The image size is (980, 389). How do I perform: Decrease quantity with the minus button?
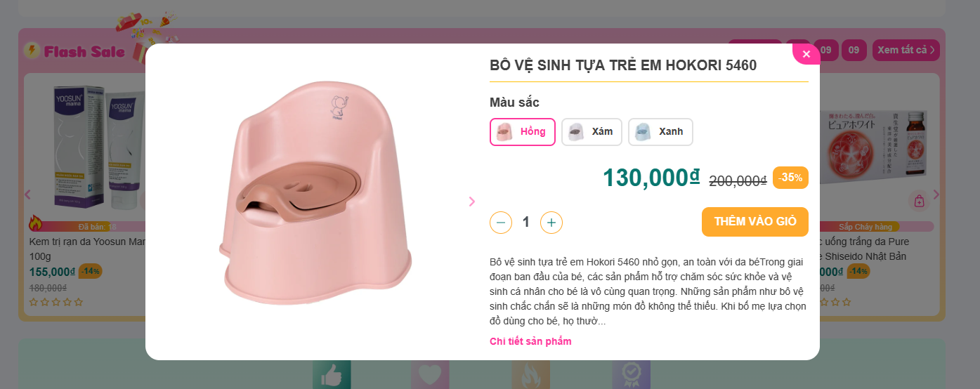tap(501, 223)
